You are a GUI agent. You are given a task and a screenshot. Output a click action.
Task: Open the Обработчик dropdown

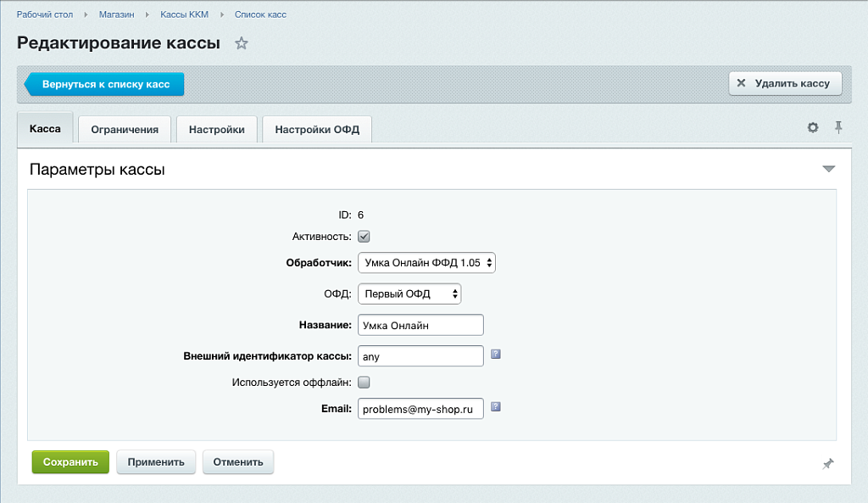(x=426, y=263)
